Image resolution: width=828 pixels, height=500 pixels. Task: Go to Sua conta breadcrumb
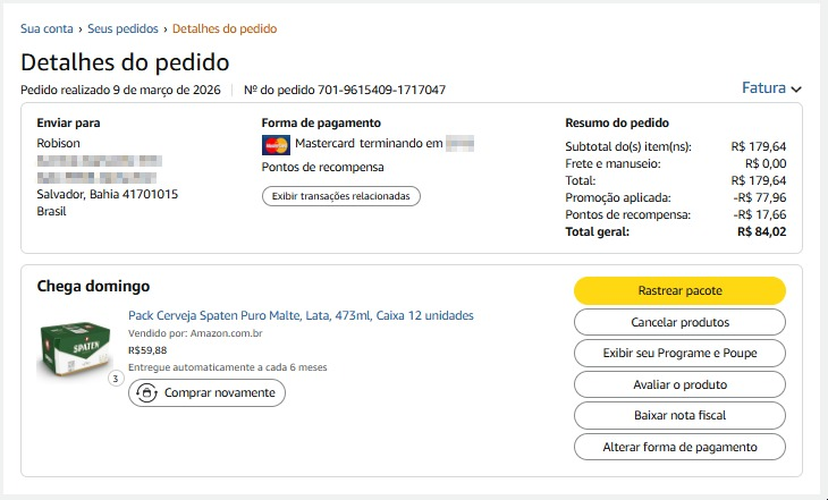46,29
